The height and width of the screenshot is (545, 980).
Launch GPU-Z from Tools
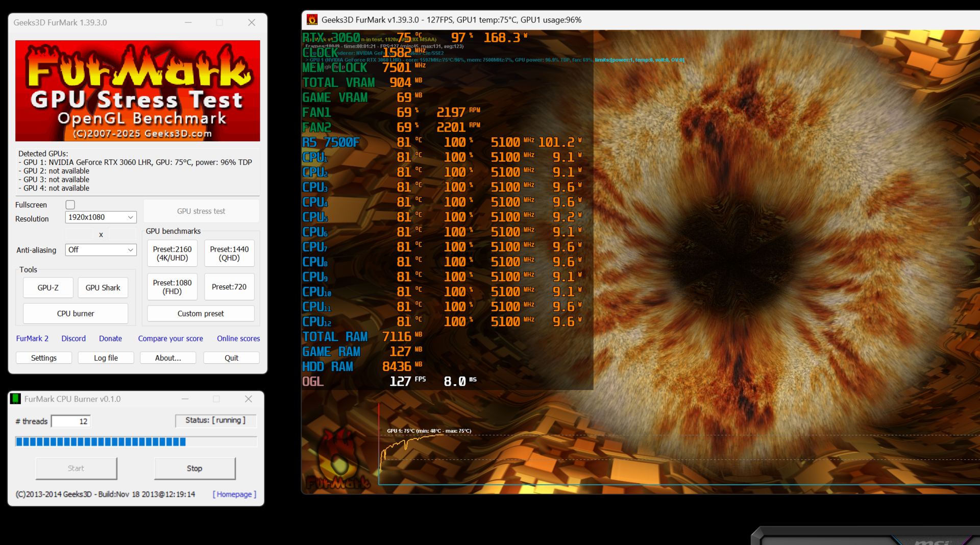click(47, 287)
